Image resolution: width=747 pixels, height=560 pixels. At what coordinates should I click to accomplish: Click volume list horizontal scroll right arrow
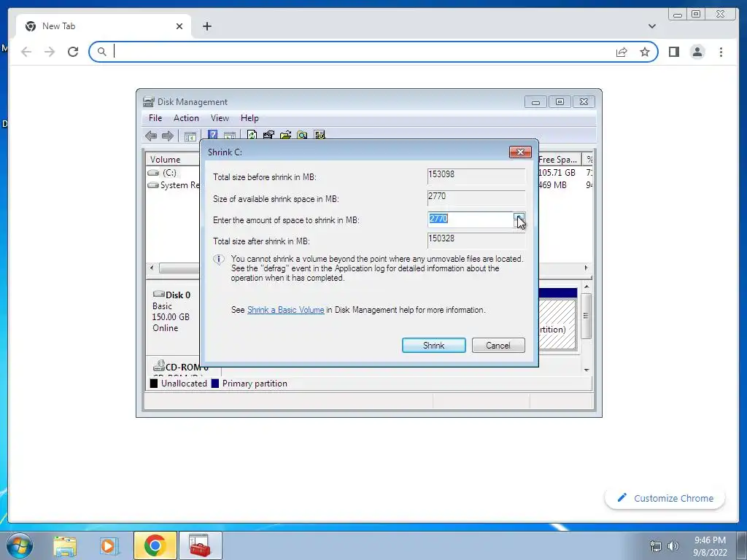tap(586, 268)
